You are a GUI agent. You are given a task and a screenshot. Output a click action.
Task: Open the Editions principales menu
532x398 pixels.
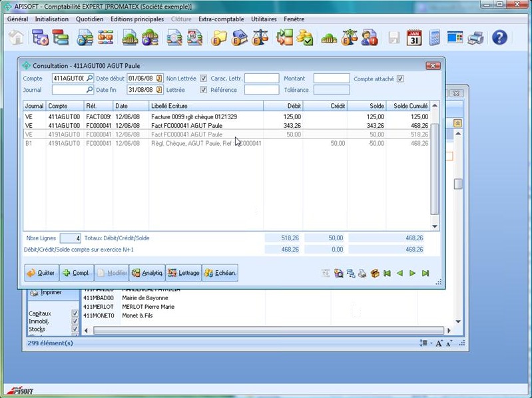(137, 19)
